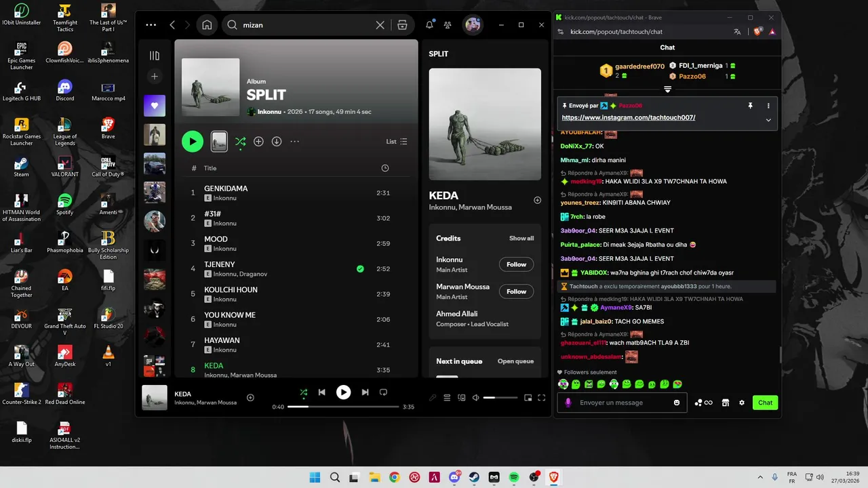Follow Marwan Moussa in Credits
Viewport: 868px width, 488px height.
pos(516,291)
